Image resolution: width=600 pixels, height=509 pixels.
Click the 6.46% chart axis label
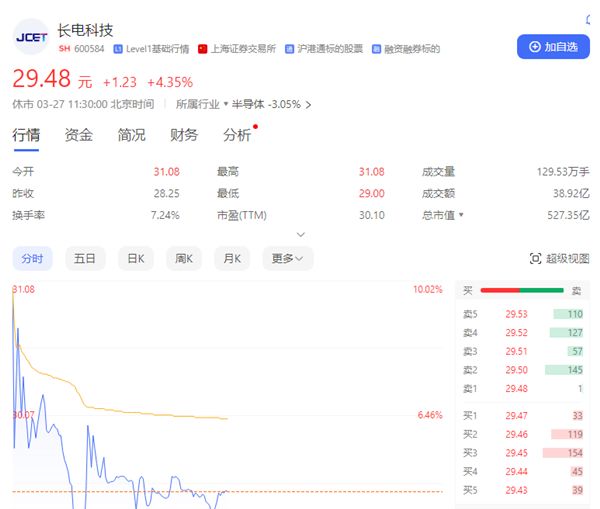click(430, 415)
